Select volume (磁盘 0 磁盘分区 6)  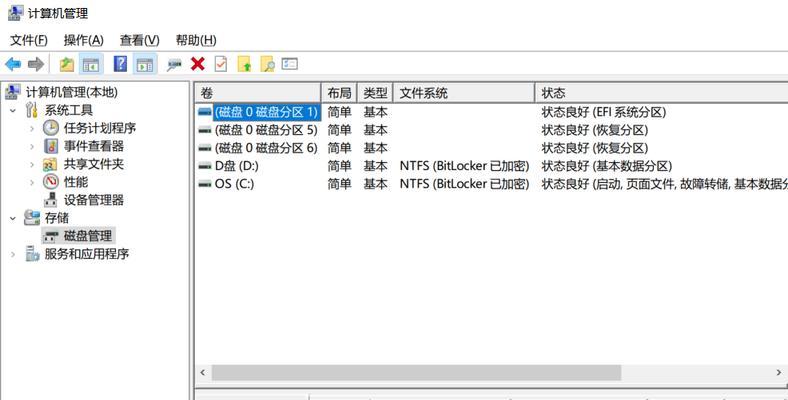pyautogui.click(x=266, y=148)
